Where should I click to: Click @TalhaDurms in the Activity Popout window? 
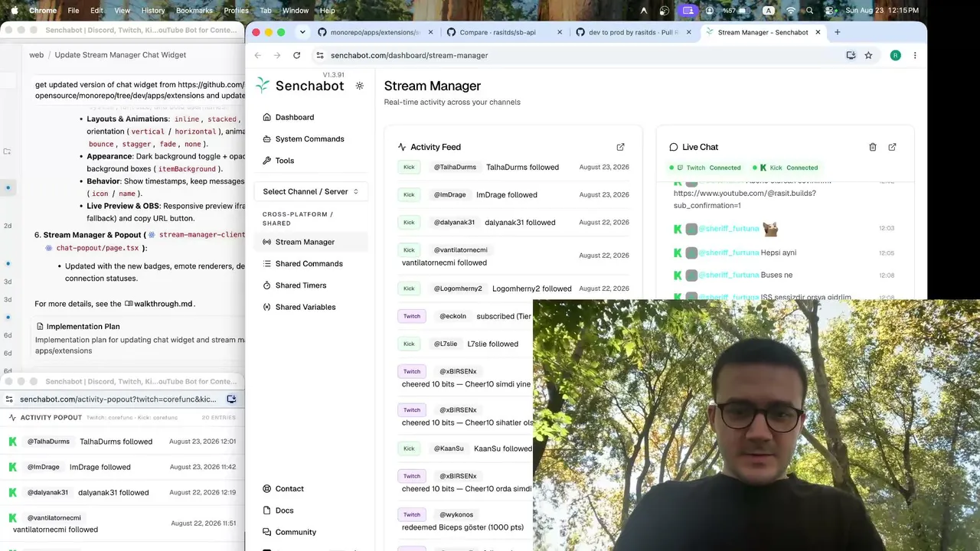48,442
